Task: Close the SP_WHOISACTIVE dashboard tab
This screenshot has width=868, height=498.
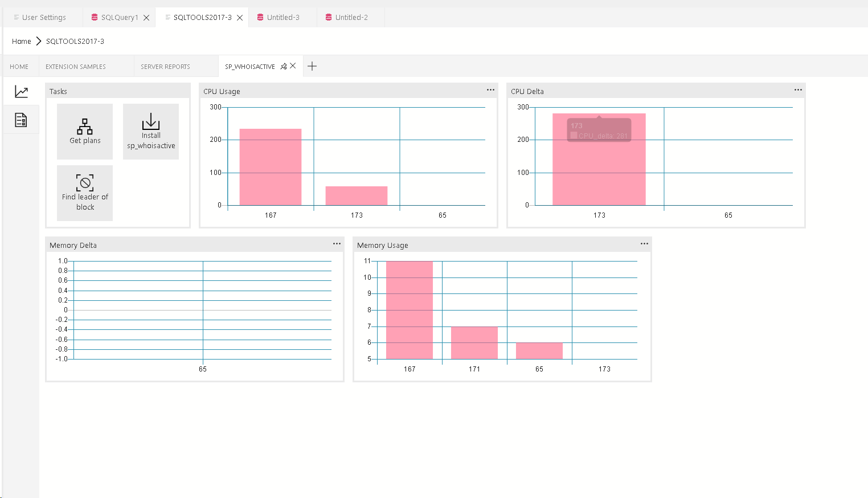Action: point(293,66)
